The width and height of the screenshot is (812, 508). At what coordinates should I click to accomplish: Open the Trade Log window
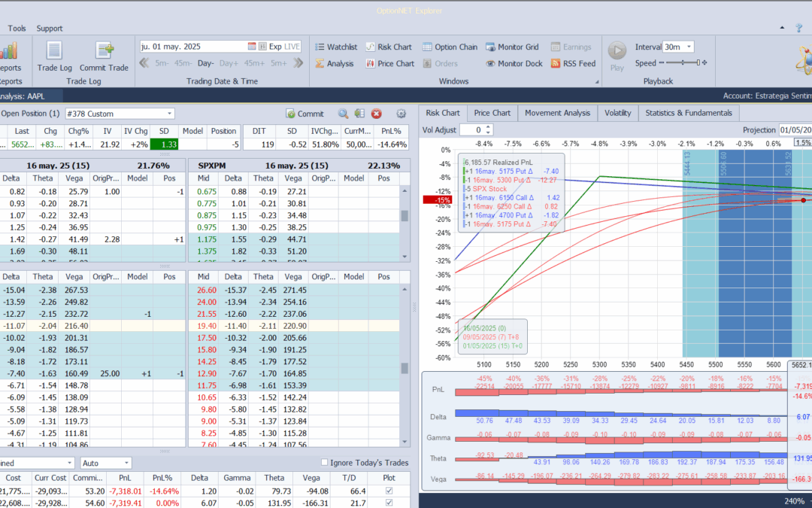point(54,56)
